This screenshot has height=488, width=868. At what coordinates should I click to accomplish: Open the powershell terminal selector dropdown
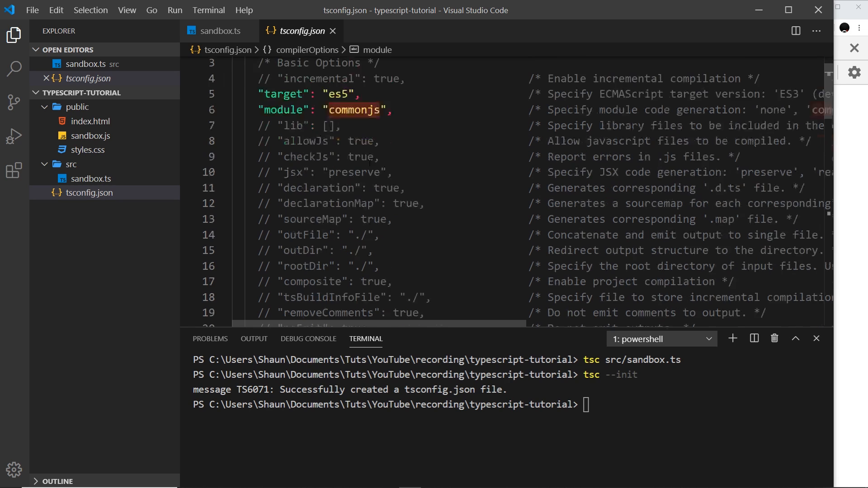(662, 339)
